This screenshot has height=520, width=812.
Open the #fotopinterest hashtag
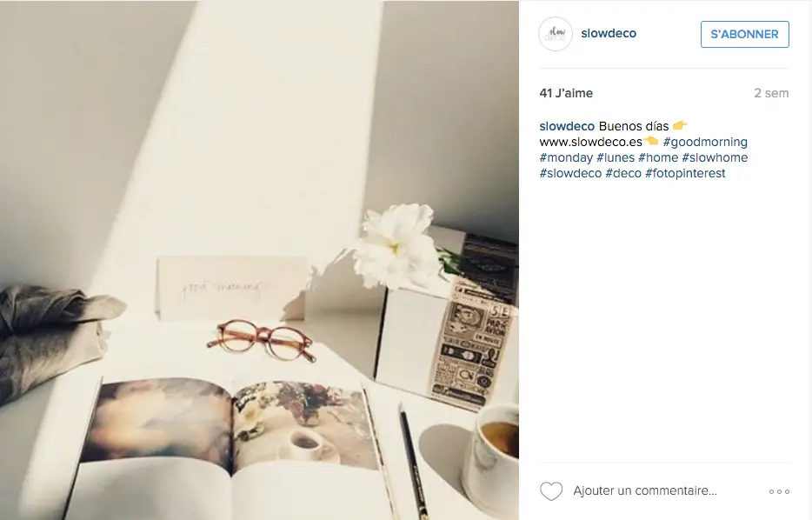pos(685,173)
